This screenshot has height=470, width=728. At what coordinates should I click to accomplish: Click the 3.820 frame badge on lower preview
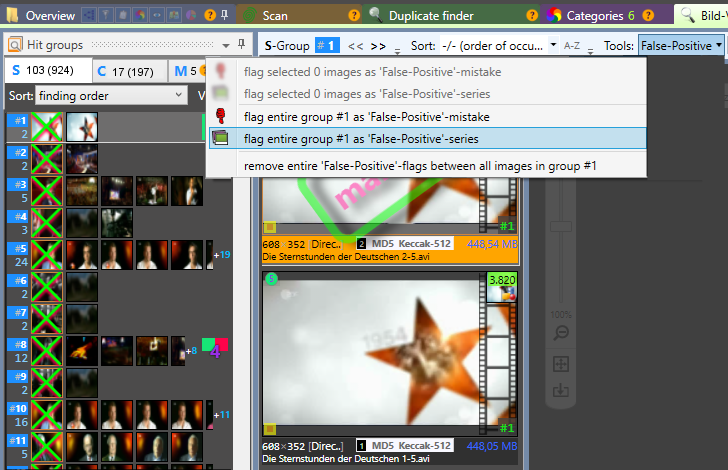pos(502,280)
